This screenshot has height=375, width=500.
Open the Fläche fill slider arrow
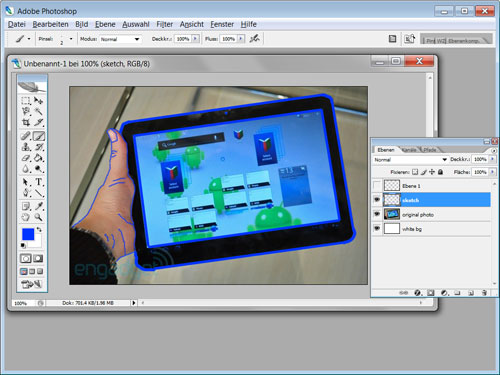(492, 172)
